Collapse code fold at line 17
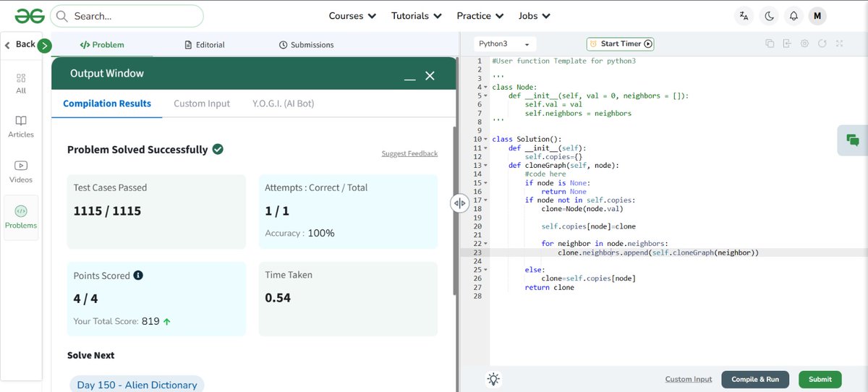This screenshot has width=868, height=392. 485,200
